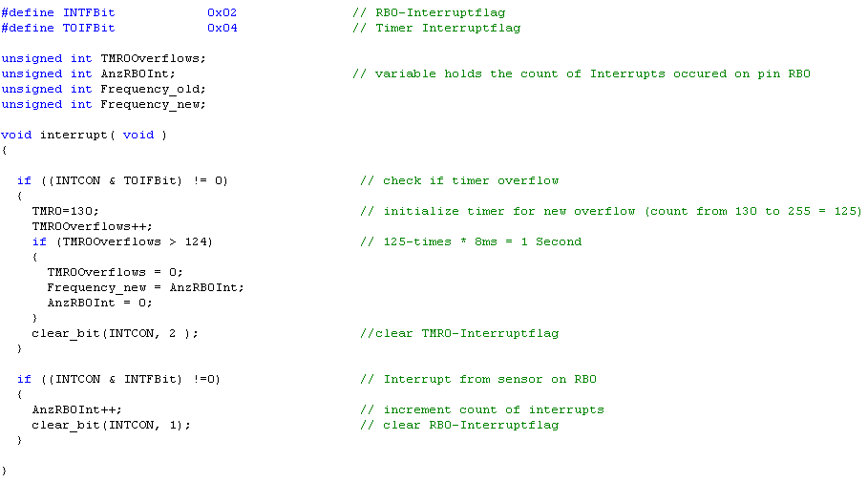
Task: Click the "unsigned int AnzRB0Int;" declaration
Action: (88, 73)
